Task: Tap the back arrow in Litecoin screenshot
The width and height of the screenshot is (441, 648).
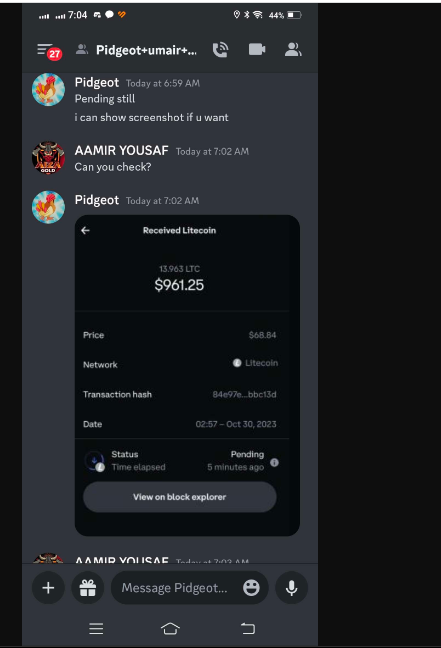Action: pos(86,231)
